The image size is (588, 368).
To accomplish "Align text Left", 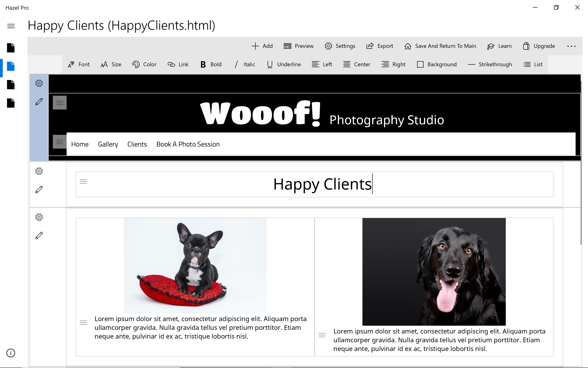I will click(322, 64).
